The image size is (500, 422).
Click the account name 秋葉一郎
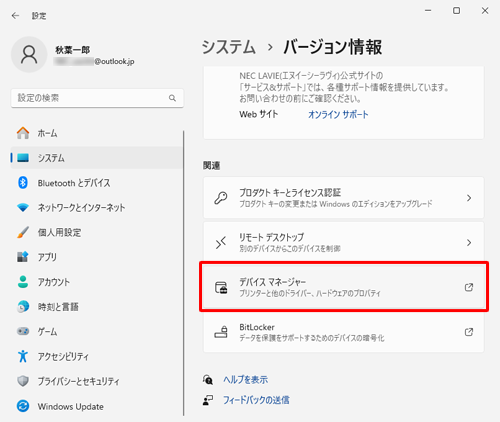click(72, 50)
